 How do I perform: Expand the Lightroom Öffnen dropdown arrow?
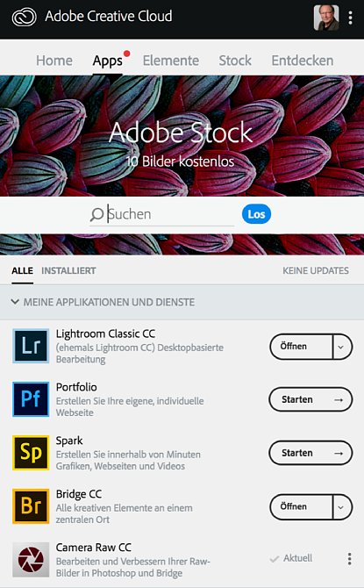click(x=341, y=347)
